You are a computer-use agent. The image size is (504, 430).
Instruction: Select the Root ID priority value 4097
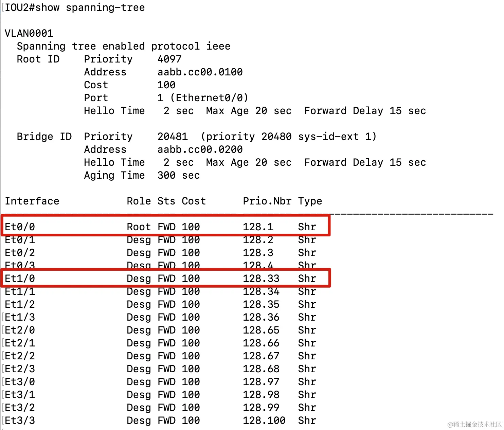169,59
